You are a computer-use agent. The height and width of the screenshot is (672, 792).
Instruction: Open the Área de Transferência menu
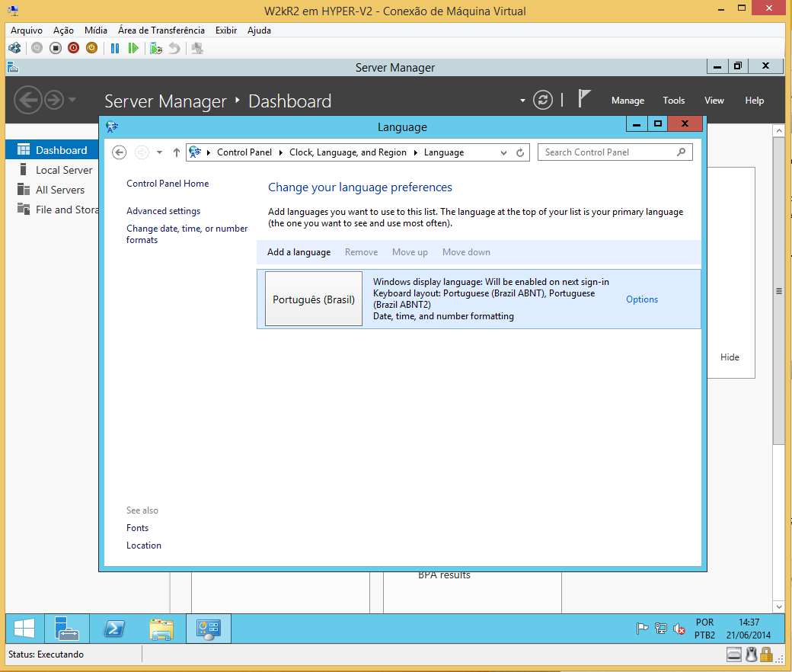click(161, 30)
